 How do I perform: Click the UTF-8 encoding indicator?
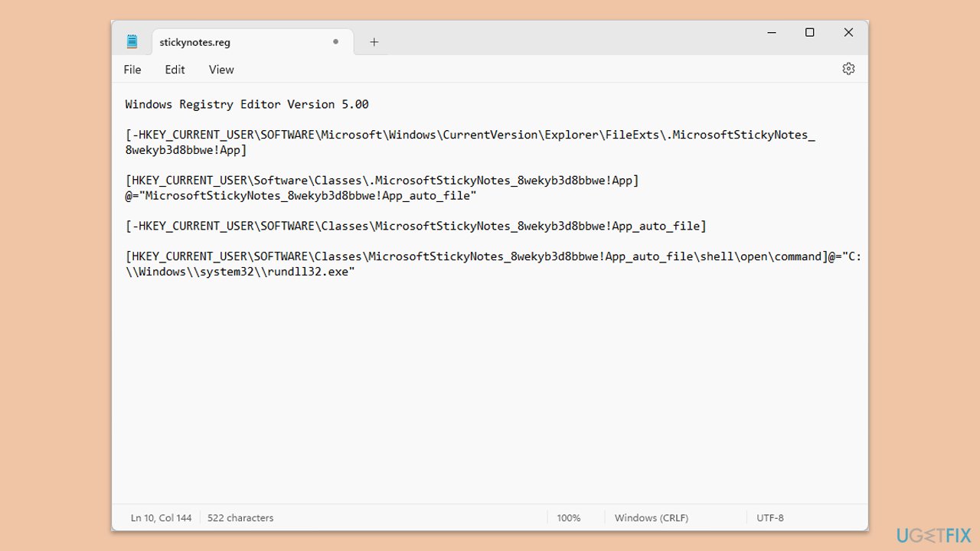[770, 518]
